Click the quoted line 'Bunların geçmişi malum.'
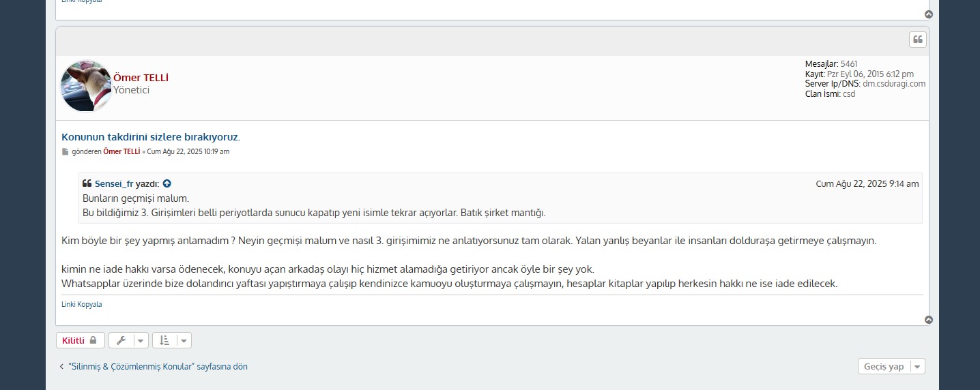 click(x=136, y=198)
